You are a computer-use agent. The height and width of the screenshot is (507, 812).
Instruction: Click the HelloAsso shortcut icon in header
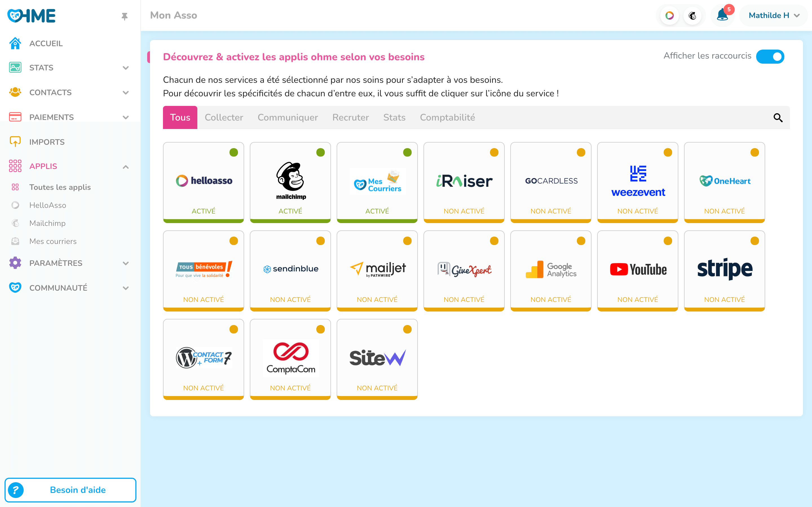point(669,15)
